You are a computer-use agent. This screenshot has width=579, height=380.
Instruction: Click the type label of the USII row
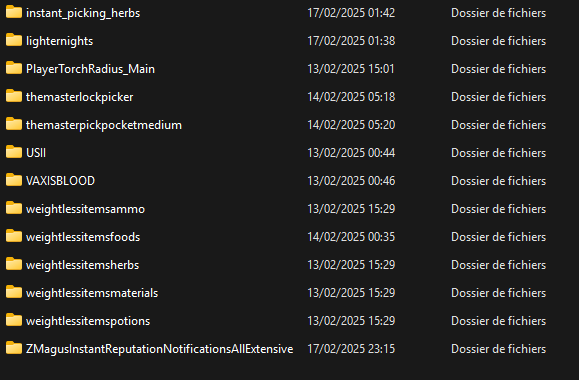click(x=499, y=153)
